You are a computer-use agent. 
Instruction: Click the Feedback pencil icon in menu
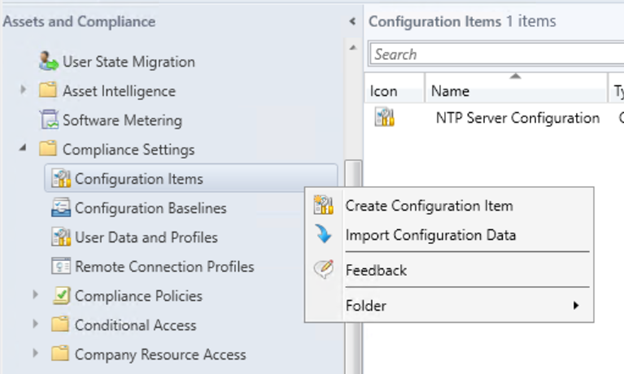point(323,269)
